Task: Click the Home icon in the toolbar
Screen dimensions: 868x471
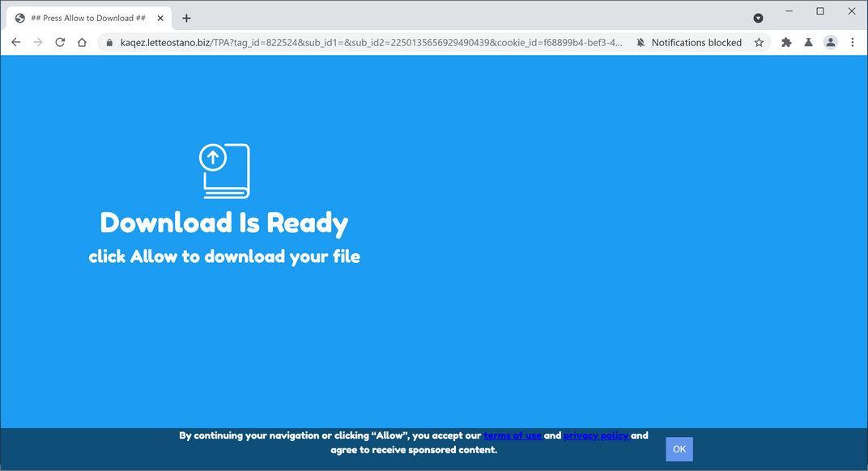Action: (x=82, y=42)
